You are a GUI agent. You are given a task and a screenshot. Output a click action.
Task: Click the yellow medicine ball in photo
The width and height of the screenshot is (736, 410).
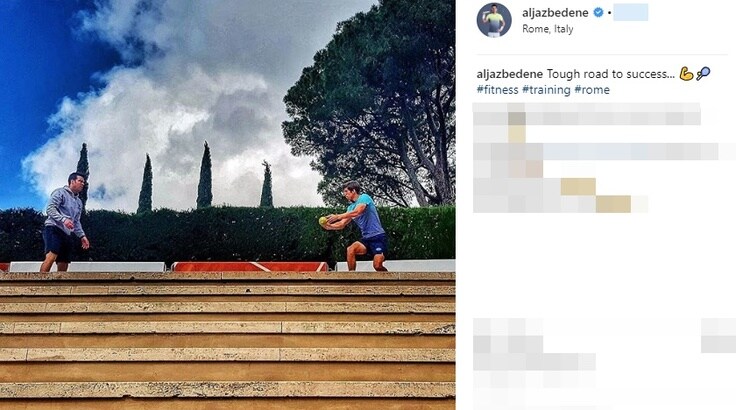[x=323, y=221]
